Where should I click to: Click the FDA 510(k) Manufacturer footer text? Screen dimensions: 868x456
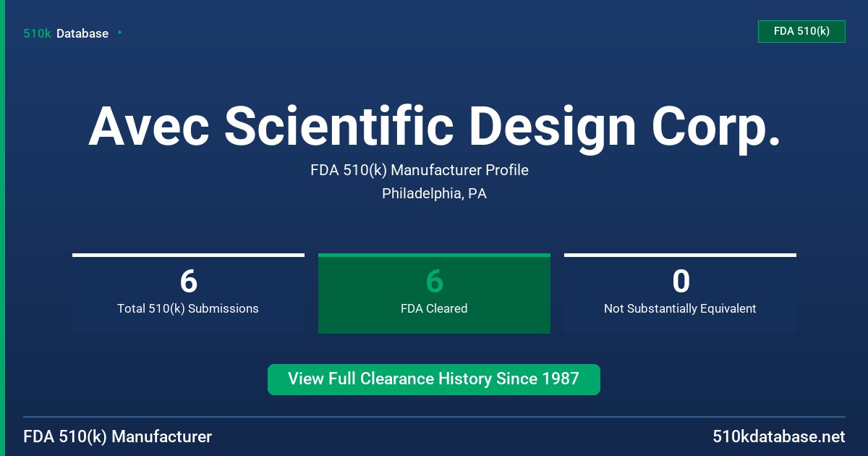(x=118, y=436)
